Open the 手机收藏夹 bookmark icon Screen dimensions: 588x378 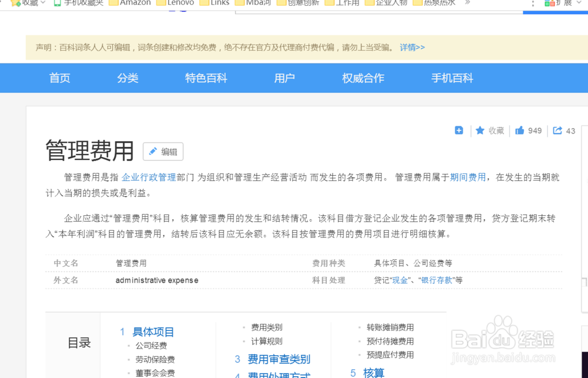[x=56, y=3]
